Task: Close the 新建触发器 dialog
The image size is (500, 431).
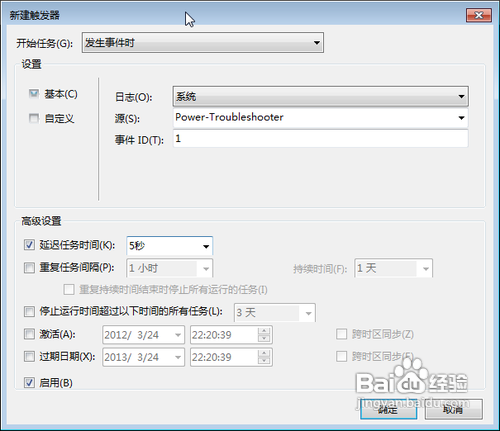Action: coord(479,15)
